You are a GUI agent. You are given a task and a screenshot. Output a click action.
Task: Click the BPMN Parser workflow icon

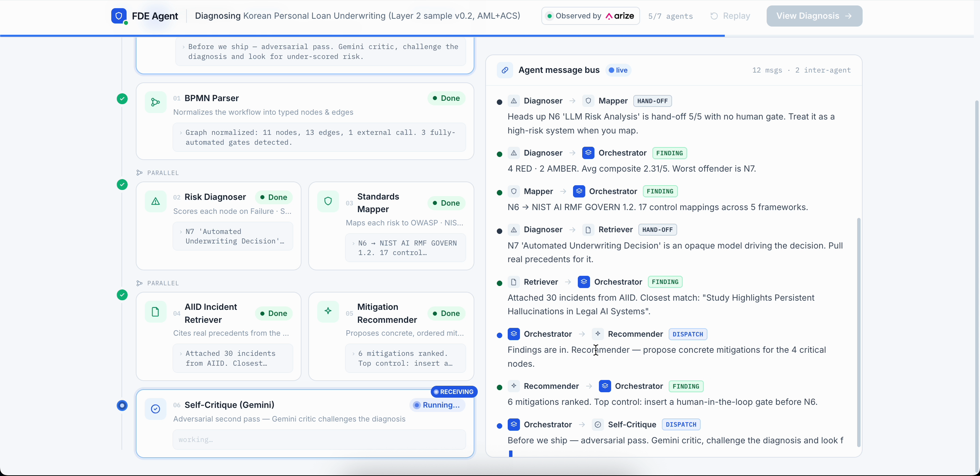tap(155, 102)
